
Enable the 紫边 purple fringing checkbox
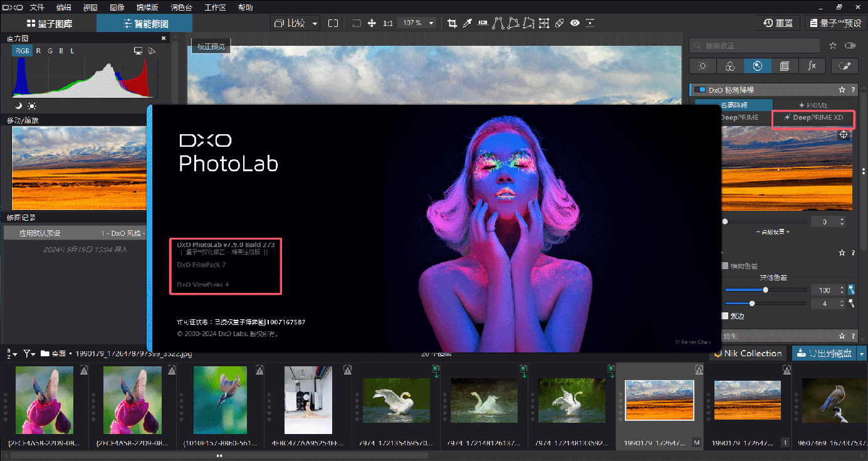(726, 316)
